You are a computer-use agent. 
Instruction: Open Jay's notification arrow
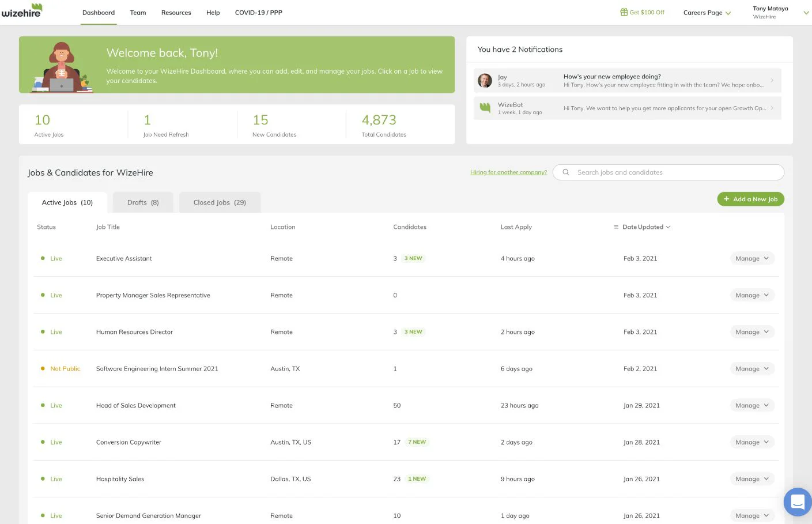[772, 80]
